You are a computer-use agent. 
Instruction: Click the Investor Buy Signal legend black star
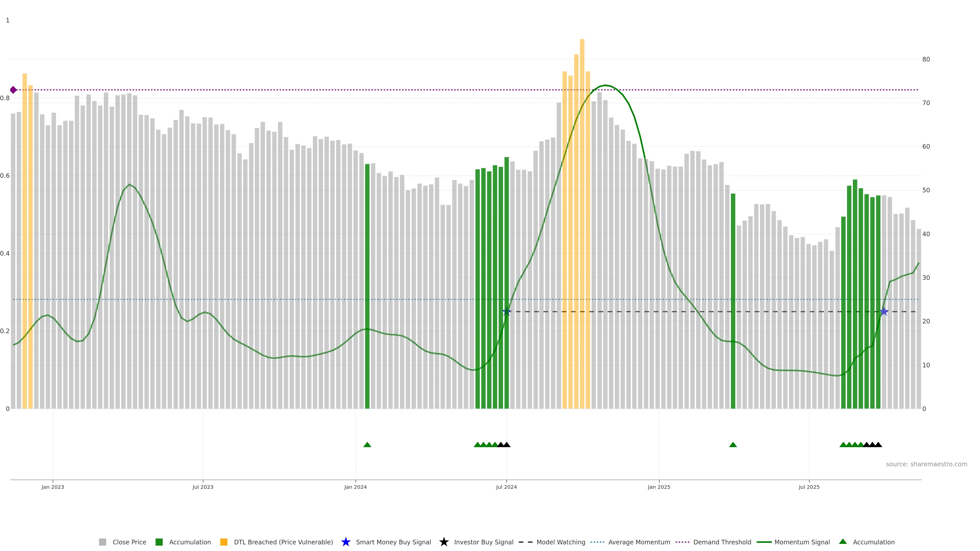(x=444, y=542)
